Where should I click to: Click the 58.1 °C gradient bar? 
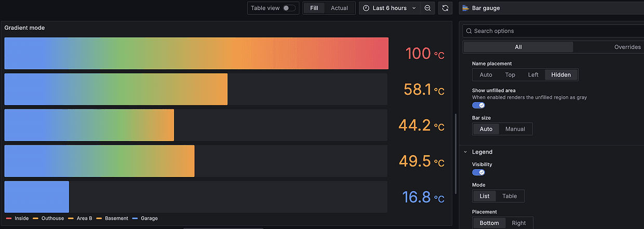coord(116,89)
